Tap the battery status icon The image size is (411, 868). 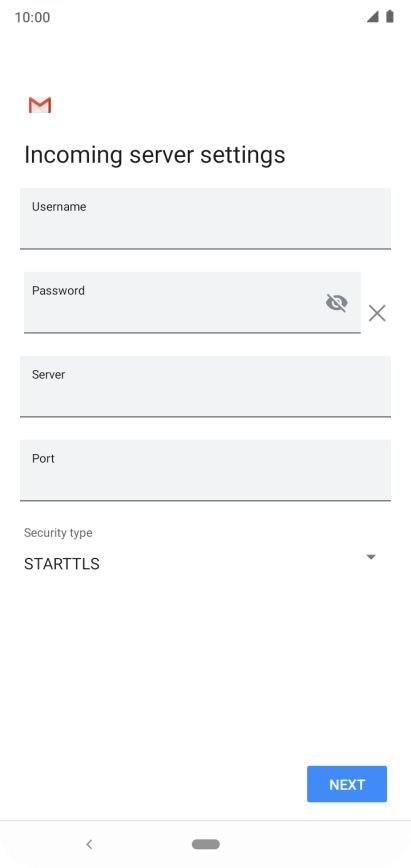tap(390, 17)
